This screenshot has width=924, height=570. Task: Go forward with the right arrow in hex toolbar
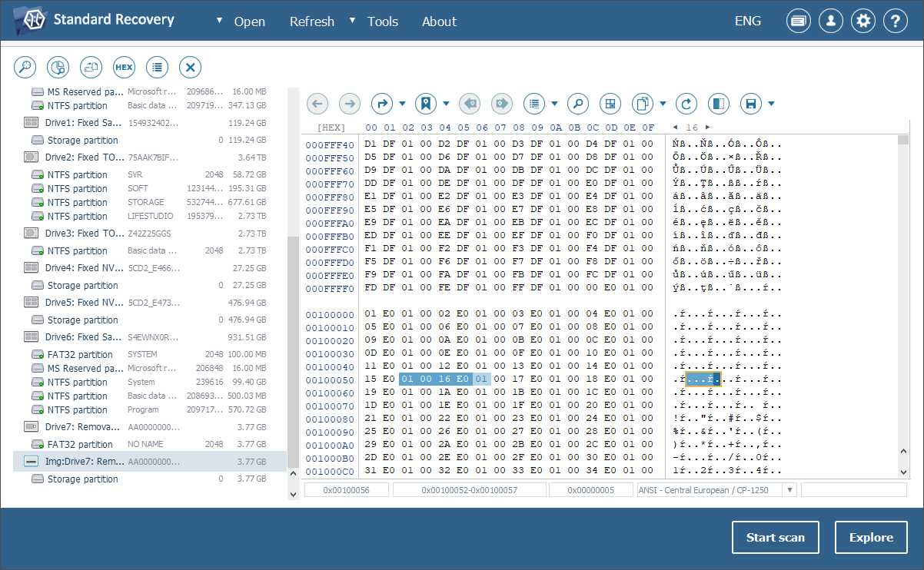[350, 103]
